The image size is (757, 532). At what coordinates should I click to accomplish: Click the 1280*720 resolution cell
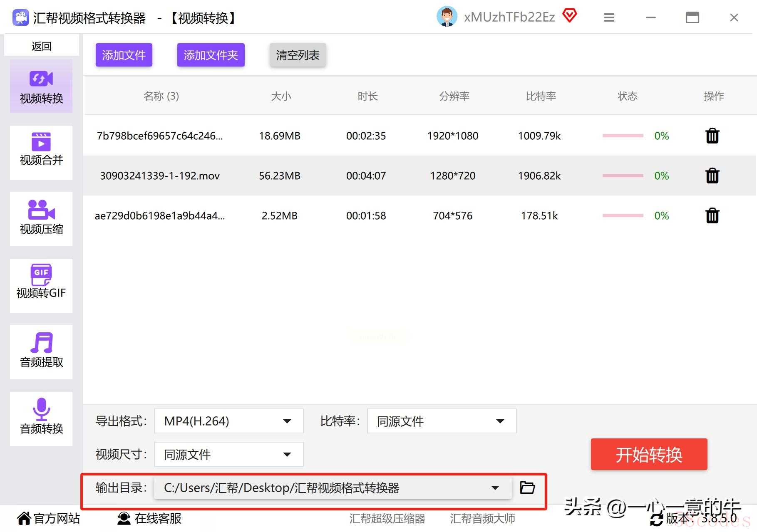[453, 176]
